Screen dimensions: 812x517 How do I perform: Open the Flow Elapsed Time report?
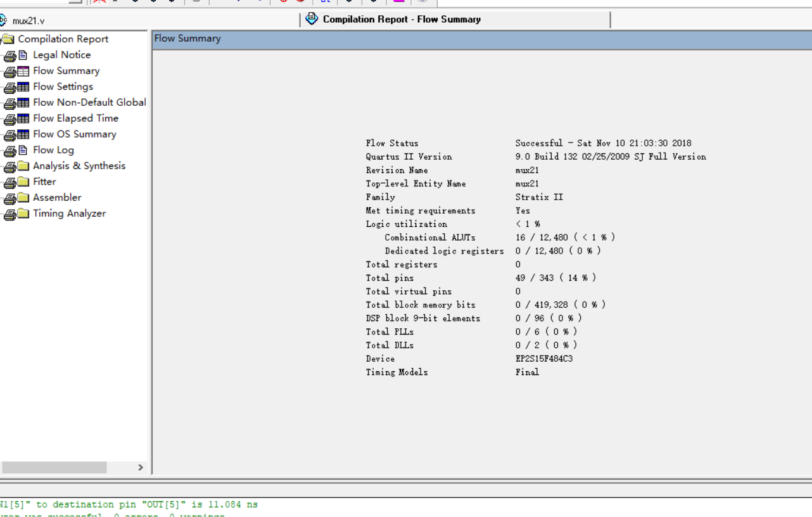click(x=75, y=118)
